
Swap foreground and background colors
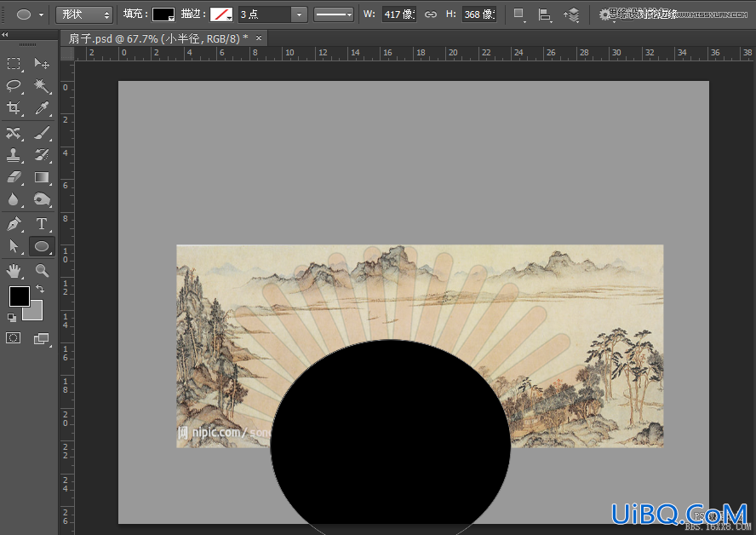pyautogui.click(x=40, y=289)
